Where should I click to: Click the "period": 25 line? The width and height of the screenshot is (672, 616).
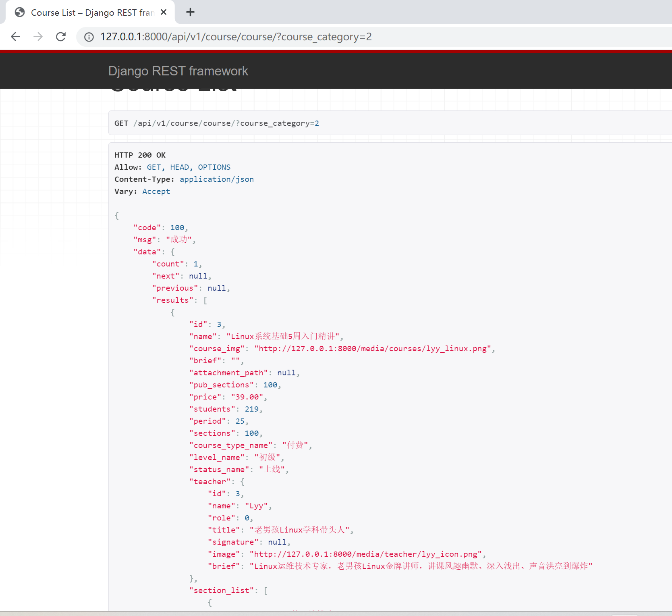pyautogui.click(x=219, y=421)
